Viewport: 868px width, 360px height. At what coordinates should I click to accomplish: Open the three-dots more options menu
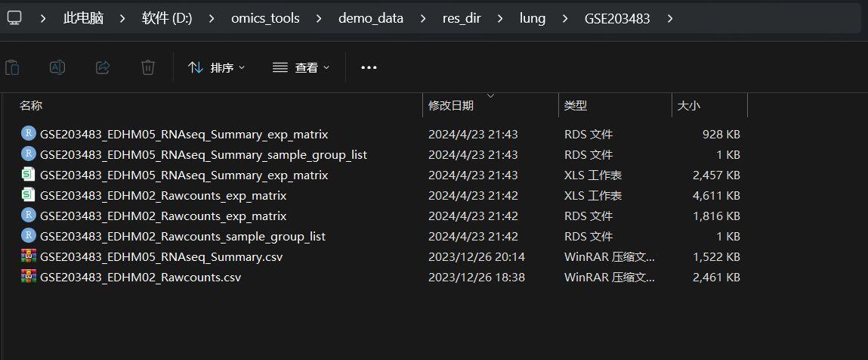[369, 67]
